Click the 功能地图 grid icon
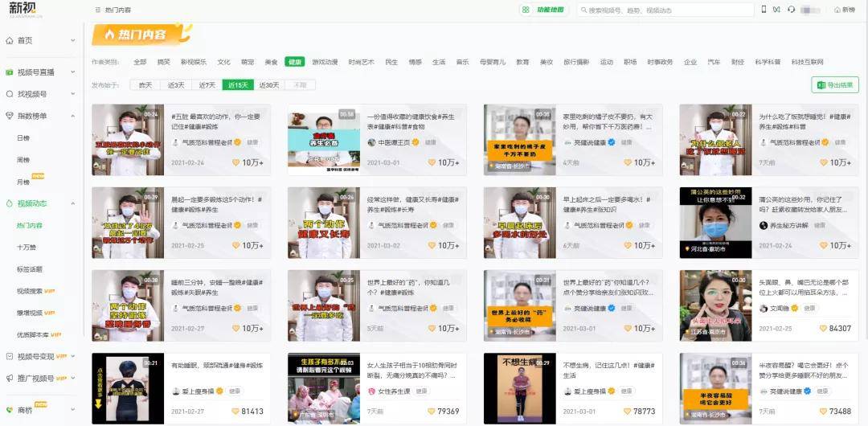Image resolution: width=868 pixels, height=426 pixels. [526, 10]
